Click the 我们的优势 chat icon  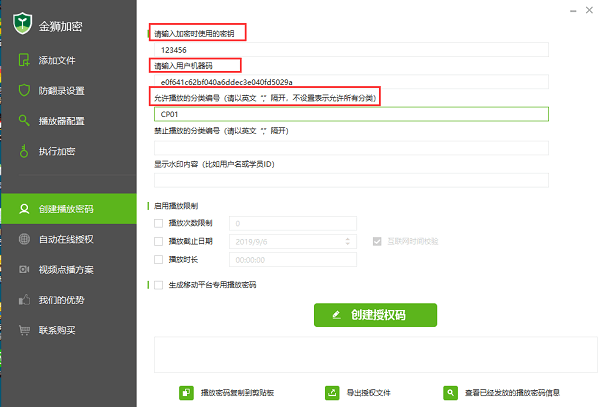(24, 300)
